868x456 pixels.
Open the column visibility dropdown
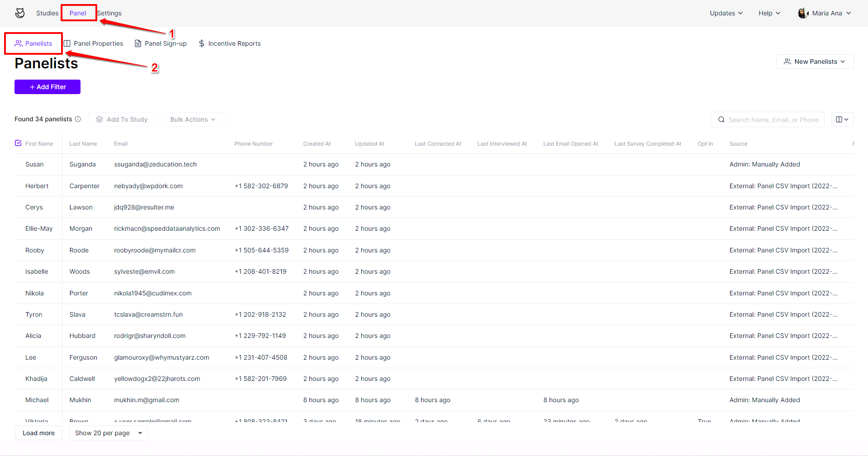tap(842, 119)
